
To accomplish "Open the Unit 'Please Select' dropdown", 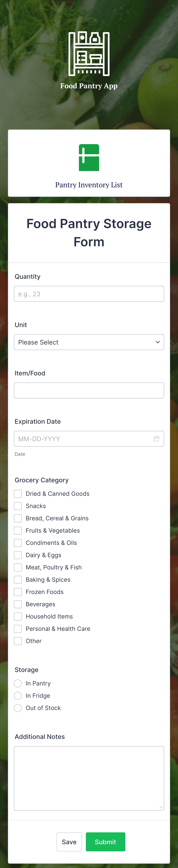I will pyautogui.click(x=89, y=342).
